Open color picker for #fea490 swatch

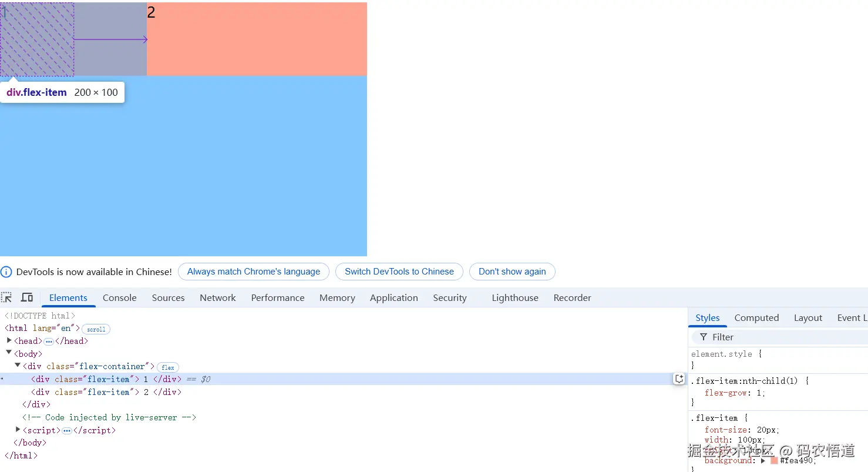774,460
